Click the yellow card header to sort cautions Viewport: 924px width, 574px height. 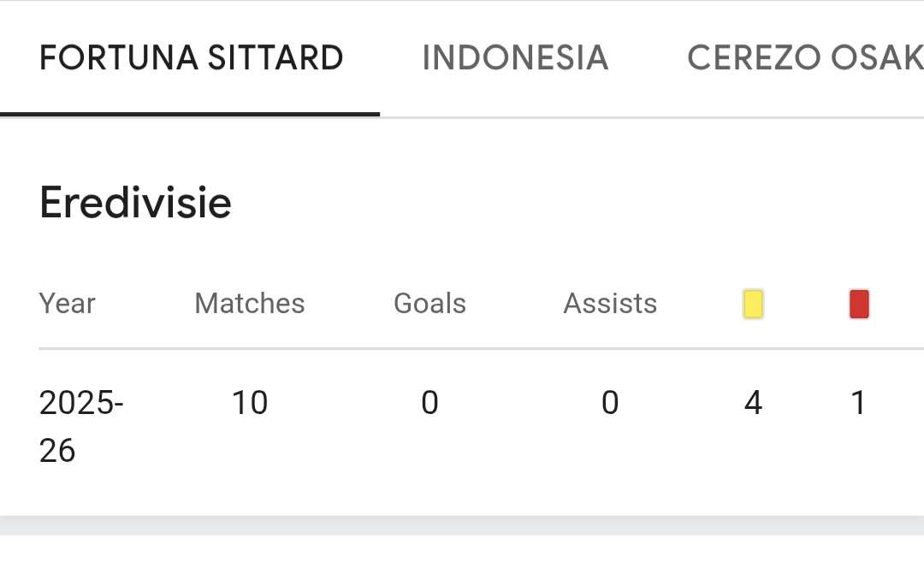coord(752,305)
